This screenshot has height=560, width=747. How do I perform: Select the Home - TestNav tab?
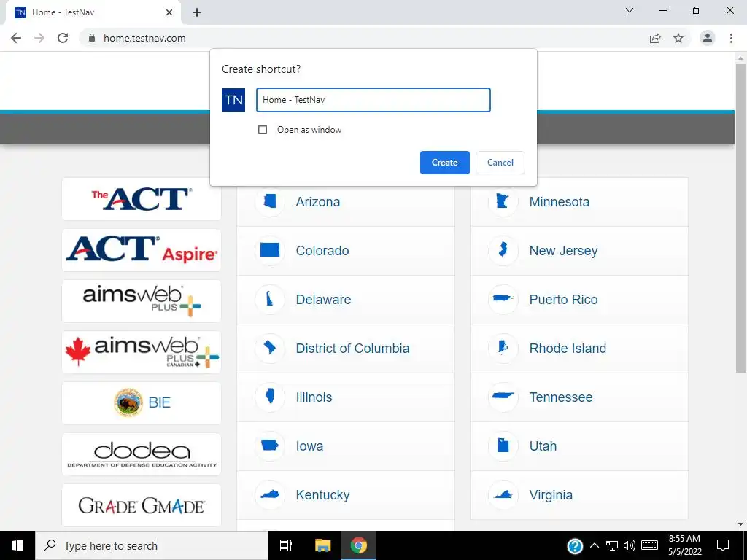[x=93, y=12]
